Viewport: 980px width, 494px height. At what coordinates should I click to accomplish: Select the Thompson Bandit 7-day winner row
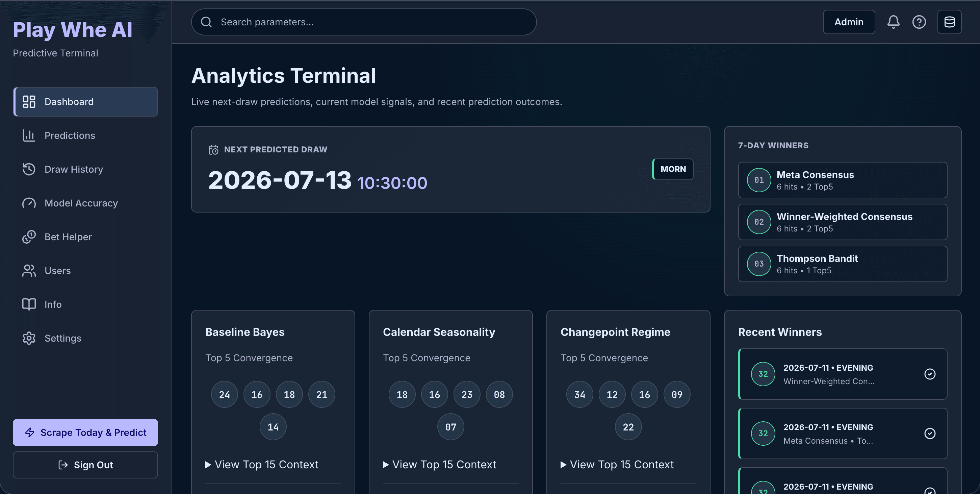[843, 264]
